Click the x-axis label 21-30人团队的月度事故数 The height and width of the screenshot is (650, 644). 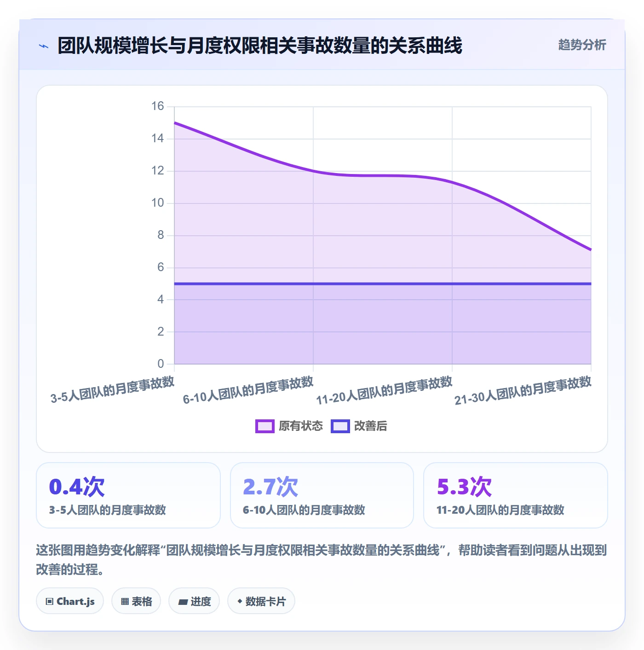[x=523, y=391]
